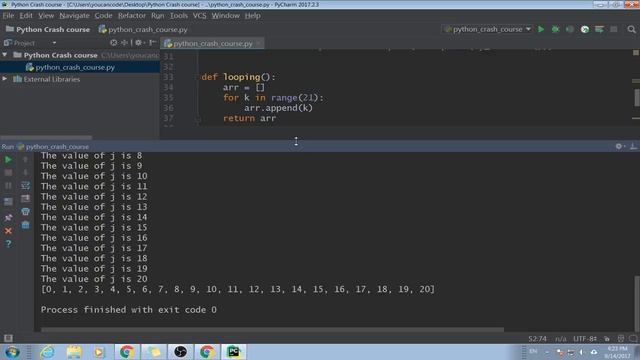
Task: Print the Run console output
Action: pos(25,211)
